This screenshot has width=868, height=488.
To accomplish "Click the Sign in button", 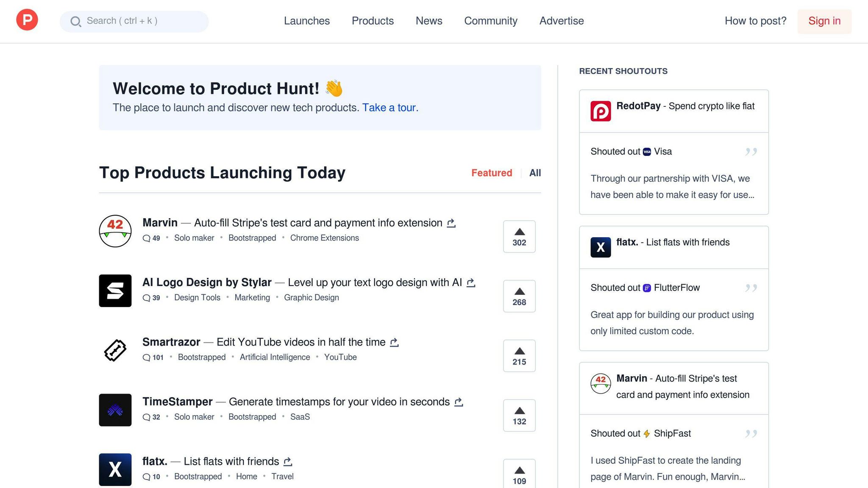I will click(x=824, y=21).
